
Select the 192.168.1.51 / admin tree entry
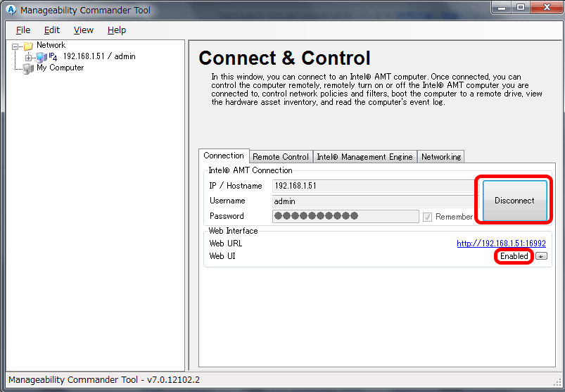tap(99, 56)
